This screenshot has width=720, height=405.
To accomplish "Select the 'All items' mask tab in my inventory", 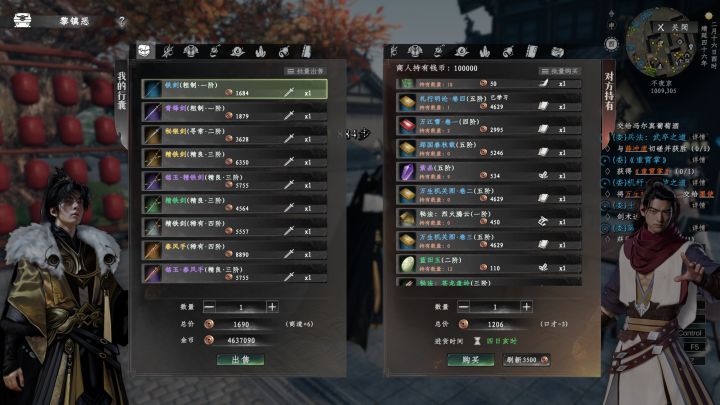I will [144, 51].
